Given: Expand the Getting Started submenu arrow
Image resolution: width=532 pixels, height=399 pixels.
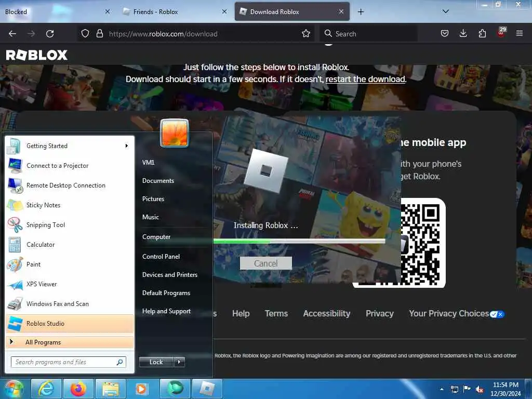Looking at the screenshot, I should [127, 146].
